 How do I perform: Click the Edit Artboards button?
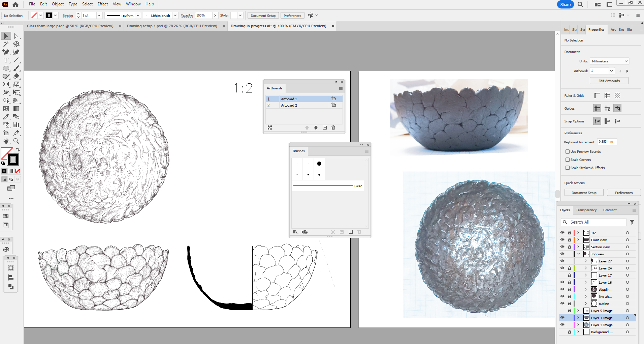[x=609, y=81]
